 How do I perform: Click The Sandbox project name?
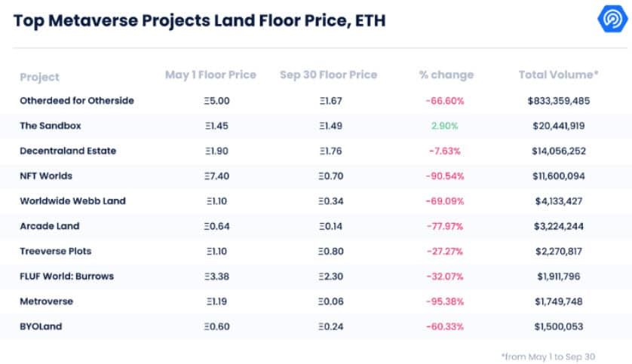pyautogui.click(x=51, y=126)
